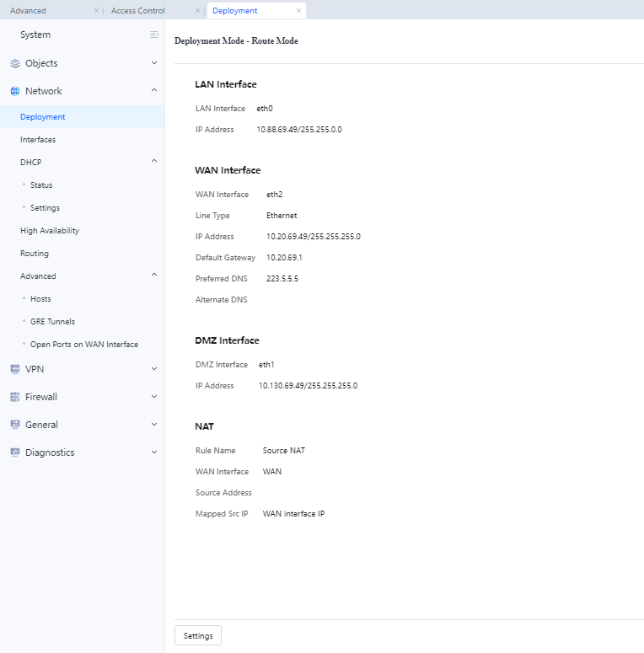
Task: Click the VPN icon in sidebar
Action: click(15, 368)
